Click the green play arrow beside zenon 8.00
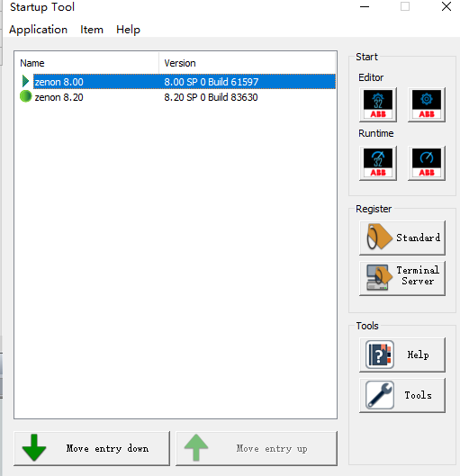Screen dimensions: 460x476 (25, 81)
